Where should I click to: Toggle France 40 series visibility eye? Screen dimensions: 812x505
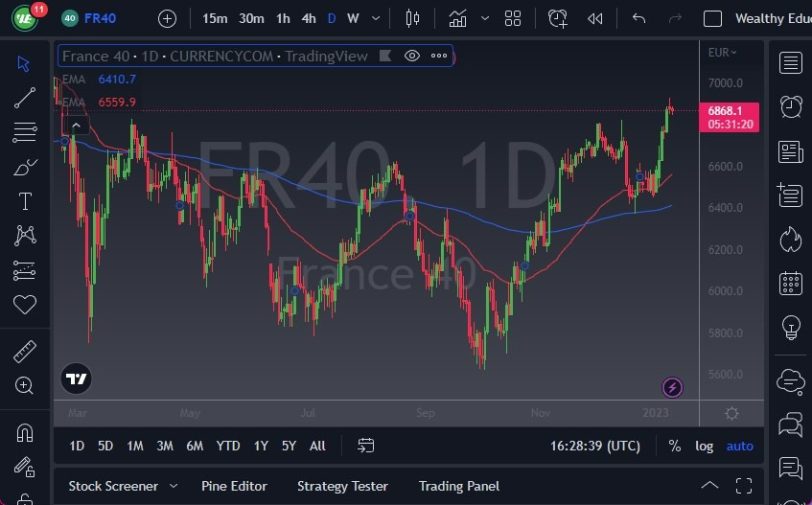coord(411,56)
